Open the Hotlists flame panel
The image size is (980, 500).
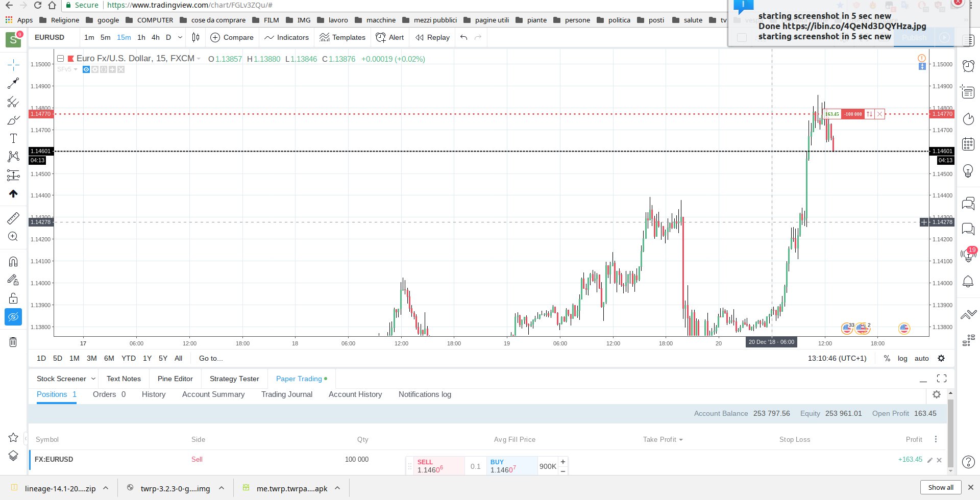point(968,118)
